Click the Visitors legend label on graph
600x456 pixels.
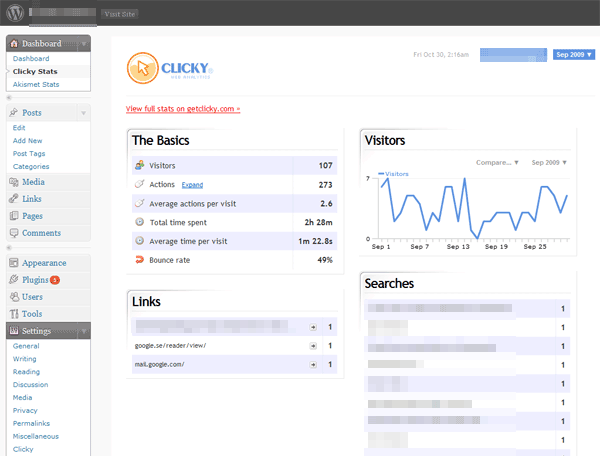(397, 174)
